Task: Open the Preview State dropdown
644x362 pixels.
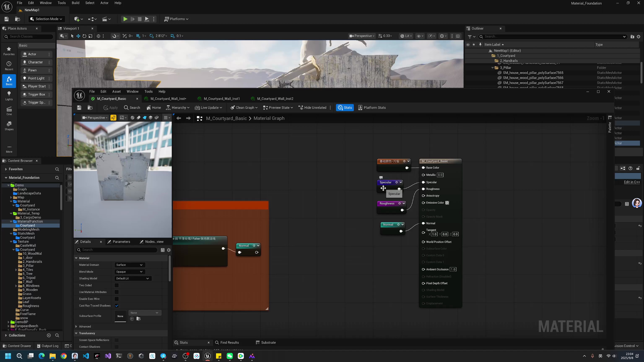Action: (x=278, y=108)
